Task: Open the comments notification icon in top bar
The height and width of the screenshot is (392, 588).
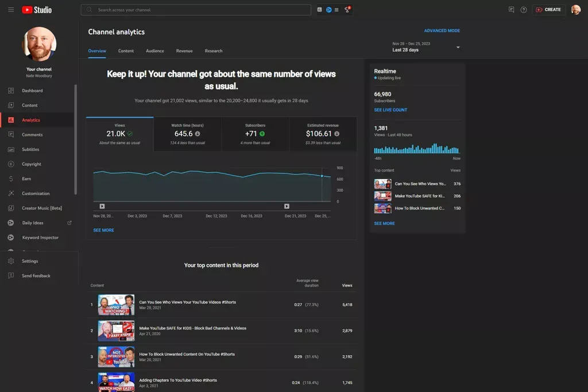Action: (511, 10)
